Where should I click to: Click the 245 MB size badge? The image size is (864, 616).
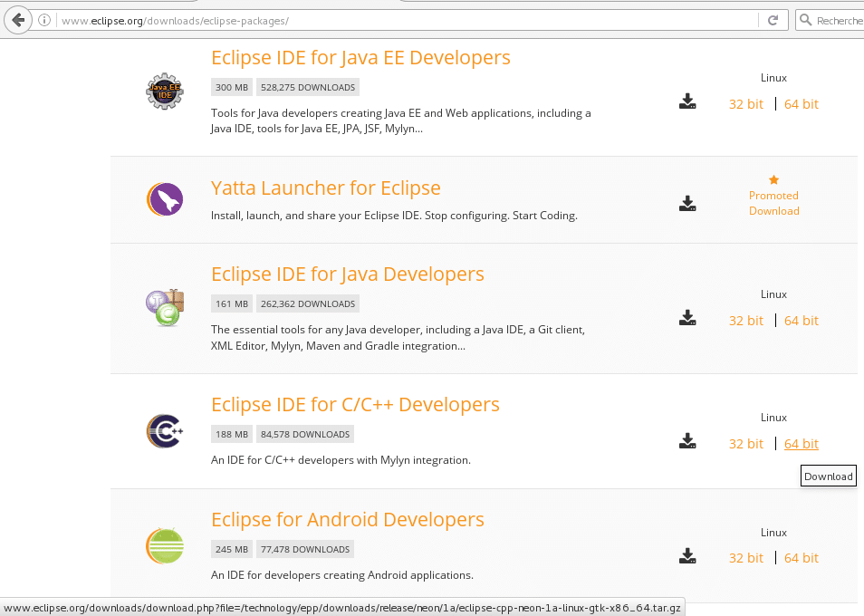tap(232, 549)
